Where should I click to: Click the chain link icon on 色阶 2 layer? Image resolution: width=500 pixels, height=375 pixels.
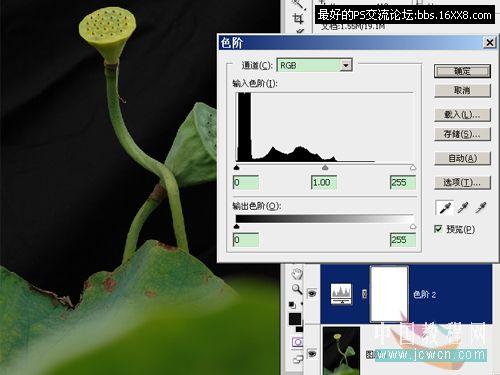coord(365,294)
